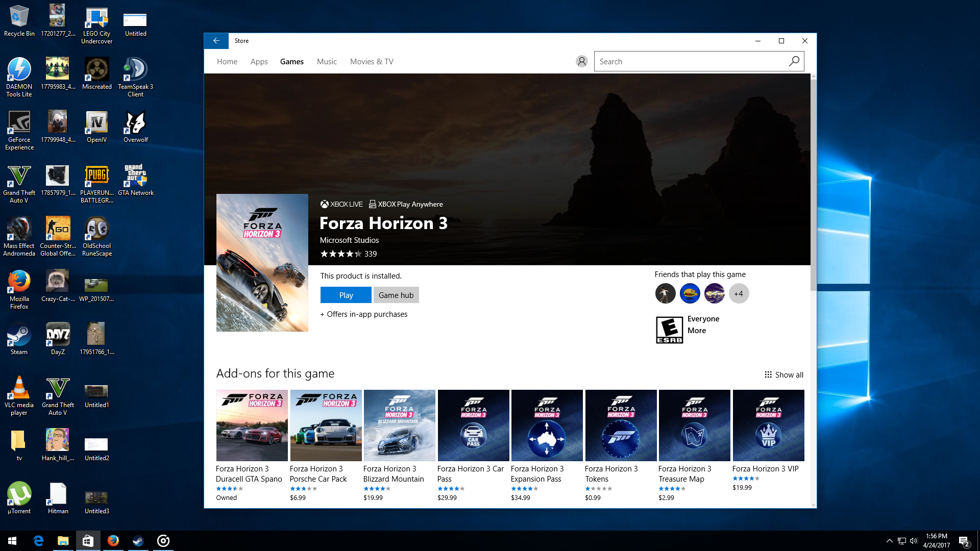Screen dimensions: 980x551
Task: Open the first friend avatar
Action: (x=665, y=293)
